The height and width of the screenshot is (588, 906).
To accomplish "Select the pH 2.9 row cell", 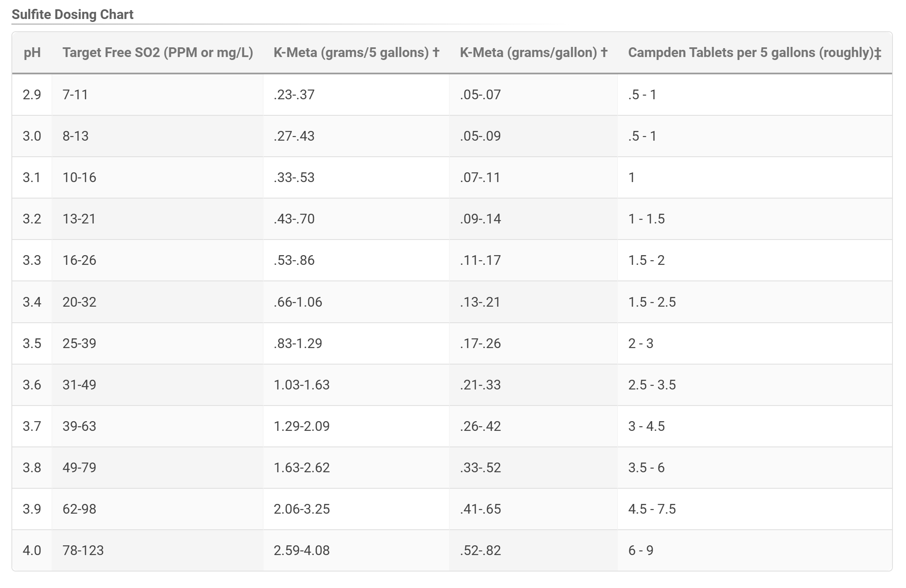I will [x=32, y=95].
